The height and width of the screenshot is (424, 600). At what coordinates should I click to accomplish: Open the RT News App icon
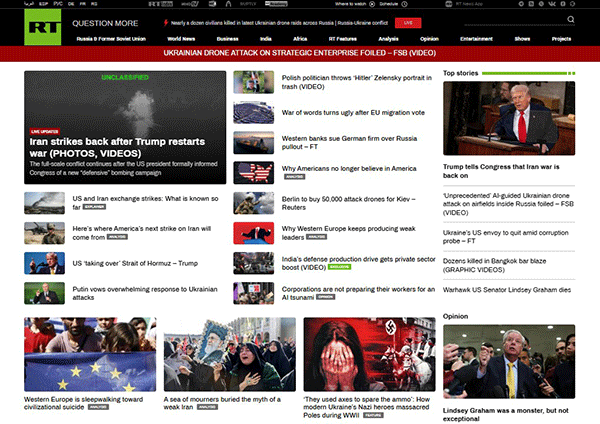449,4
